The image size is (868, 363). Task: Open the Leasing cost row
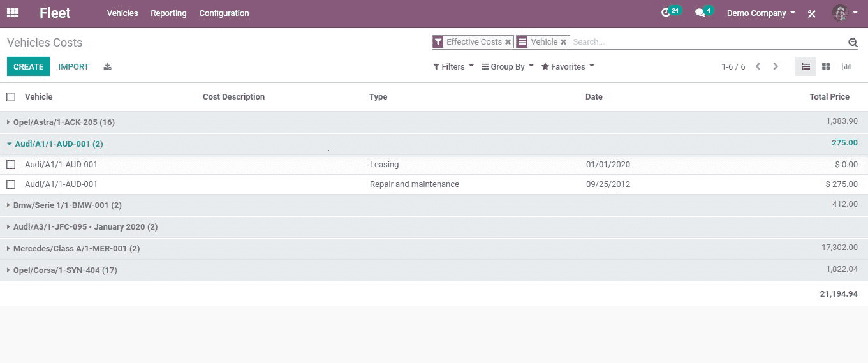tap(434, 165)
